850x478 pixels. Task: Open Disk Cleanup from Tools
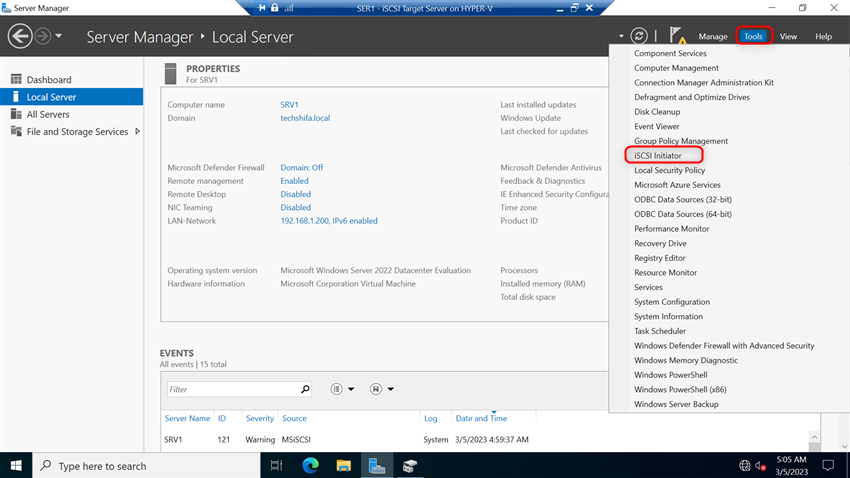pos(657,112)
